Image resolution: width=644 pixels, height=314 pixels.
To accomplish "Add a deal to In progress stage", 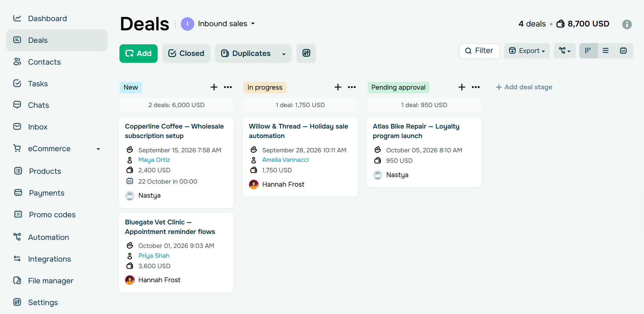I will 338,87.
